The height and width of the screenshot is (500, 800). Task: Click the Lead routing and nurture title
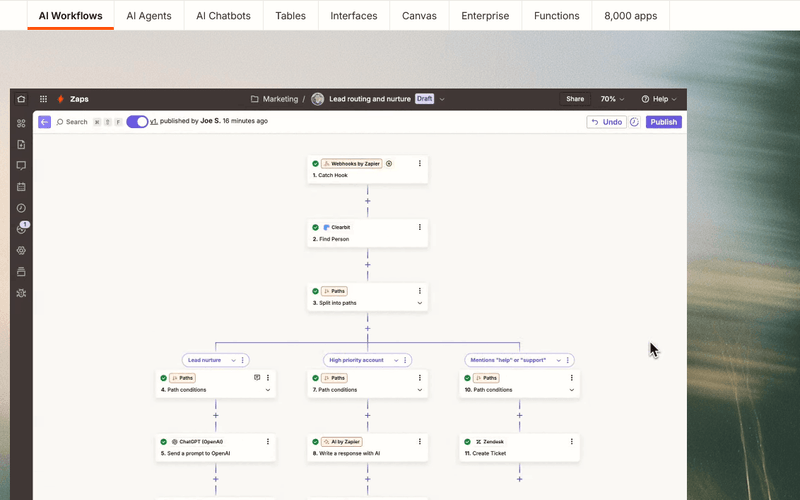click(370, 99)
